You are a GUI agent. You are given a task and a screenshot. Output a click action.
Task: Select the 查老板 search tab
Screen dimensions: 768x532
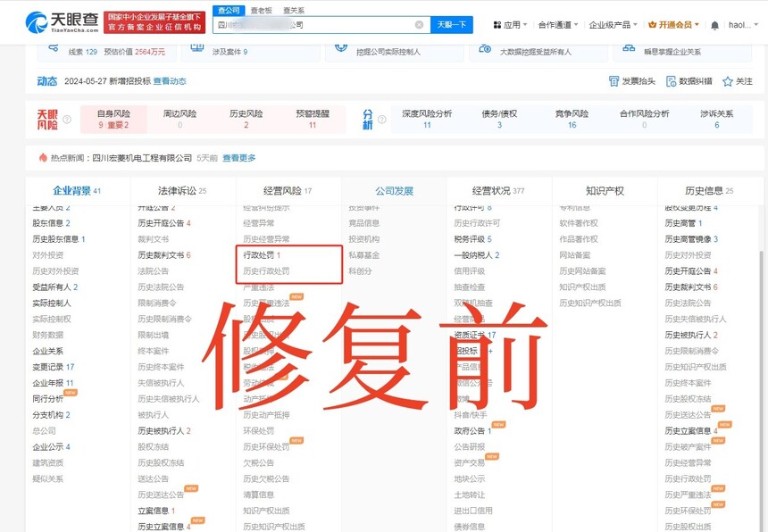coord(261,11)
